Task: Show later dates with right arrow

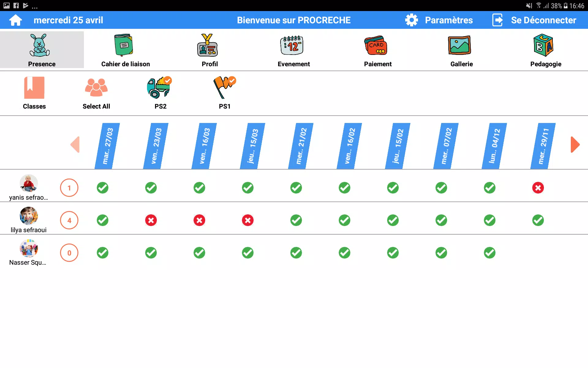Action: tap(575, 144)
